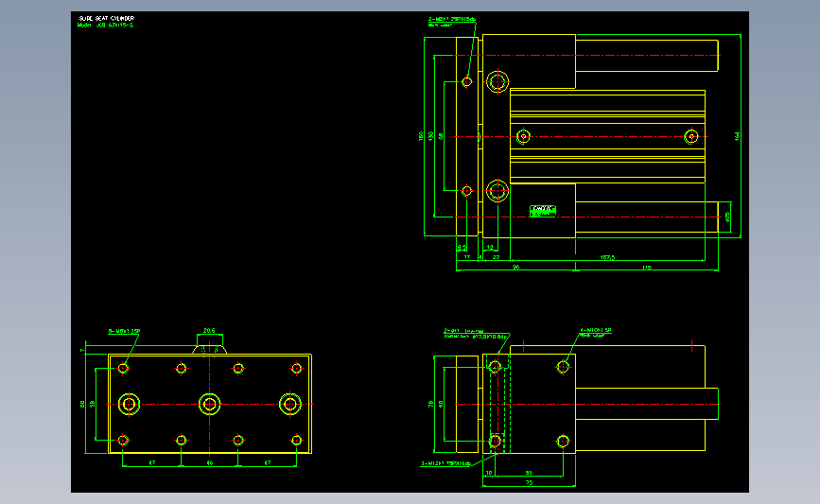Click the 55 dimension in side view
This screenshot has height=504, width=820.
click(529, 473)
